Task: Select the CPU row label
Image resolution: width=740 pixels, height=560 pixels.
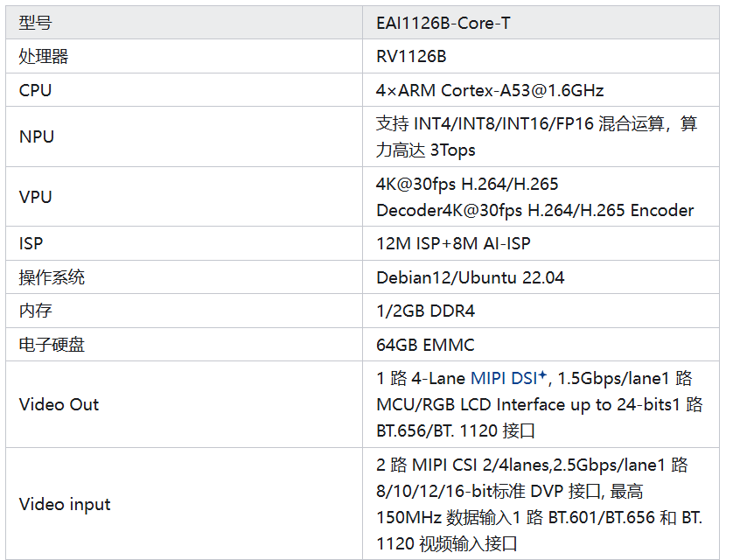Action: pos(35,90)
